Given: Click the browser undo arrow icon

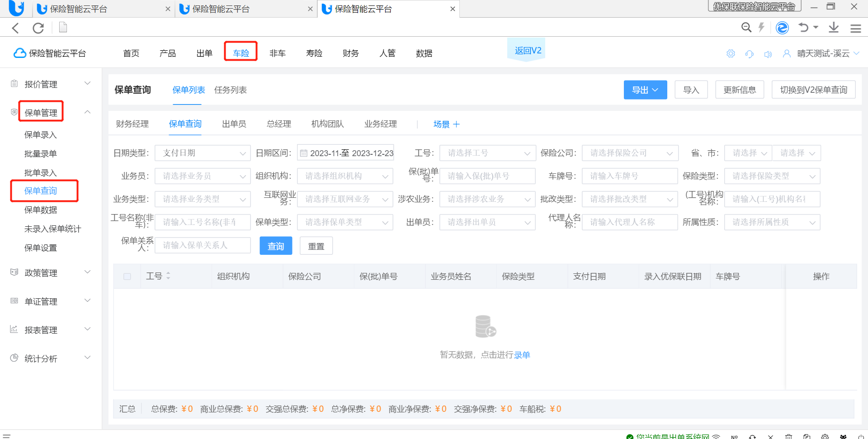Looking at the screenshot, I should (803, 28).
